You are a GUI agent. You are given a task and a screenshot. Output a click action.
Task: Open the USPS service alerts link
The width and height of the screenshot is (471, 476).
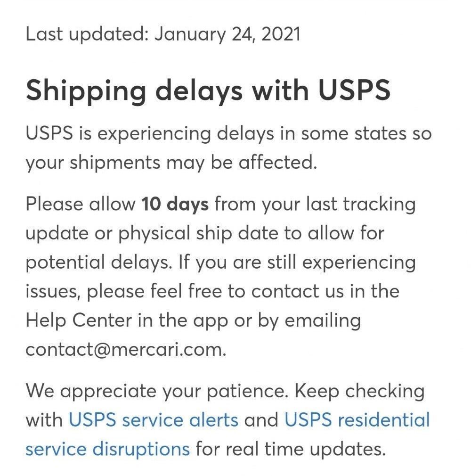pyautogui.click(x=153, y=420)
